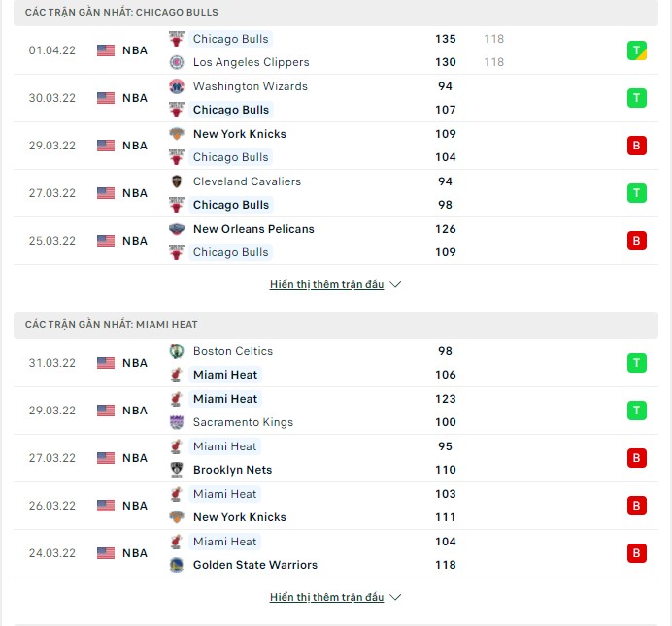Click the Brooklyn Nets logo icon

(x=176, y=470)
